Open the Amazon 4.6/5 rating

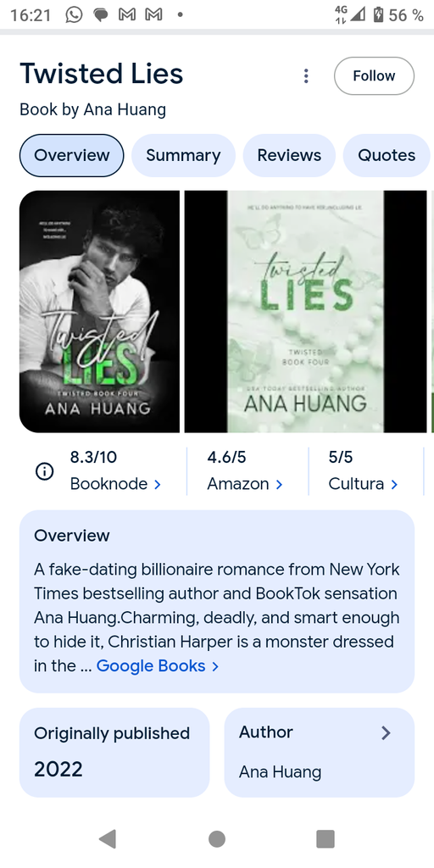pyautogui.click(x=245, y=471)
